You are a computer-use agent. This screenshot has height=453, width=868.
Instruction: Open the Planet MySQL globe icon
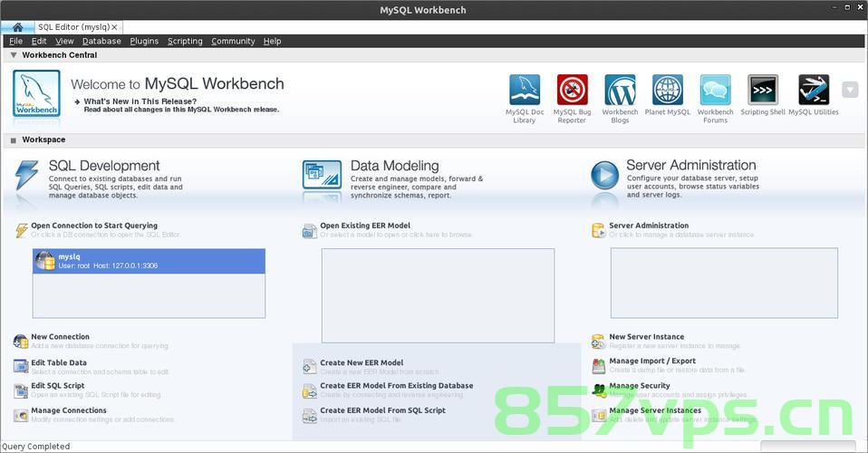tap(668, 90)
